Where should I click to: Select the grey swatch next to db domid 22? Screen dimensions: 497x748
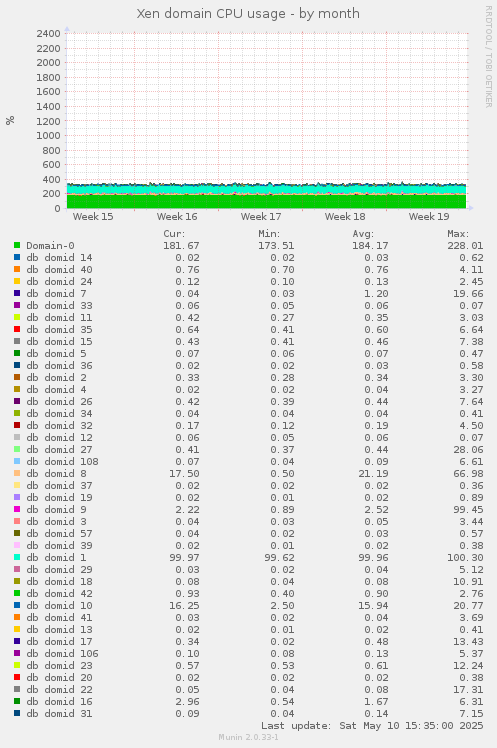[17, 689]
